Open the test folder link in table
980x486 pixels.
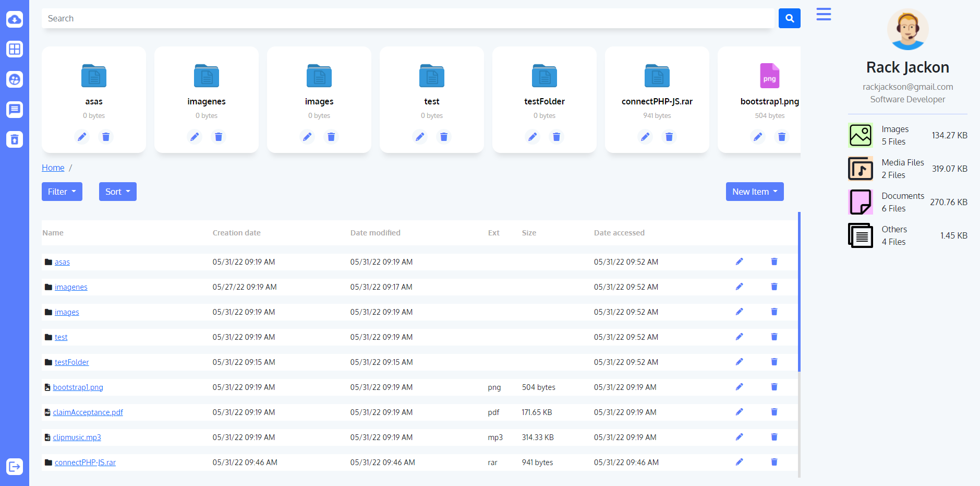(x=61, y=337)
